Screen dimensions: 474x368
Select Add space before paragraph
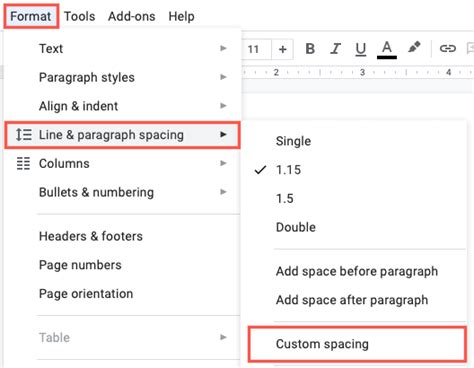[357, 271]
